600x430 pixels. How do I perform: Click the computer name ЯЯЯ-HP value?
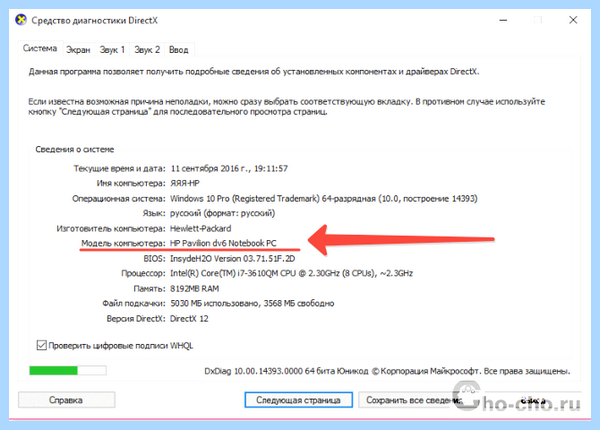(185, 183)
